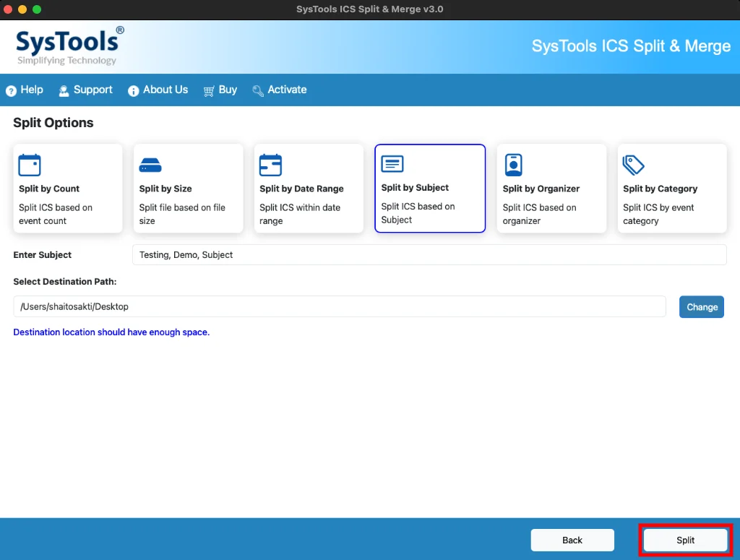The image size is (740, 560).
Task: Click the 'Split Options' heading
Action: click(x=53, y=123)
